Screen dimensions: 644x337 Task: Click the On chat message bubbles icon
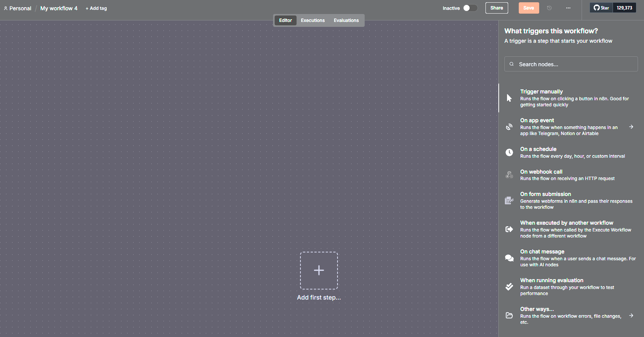point(509,258)
